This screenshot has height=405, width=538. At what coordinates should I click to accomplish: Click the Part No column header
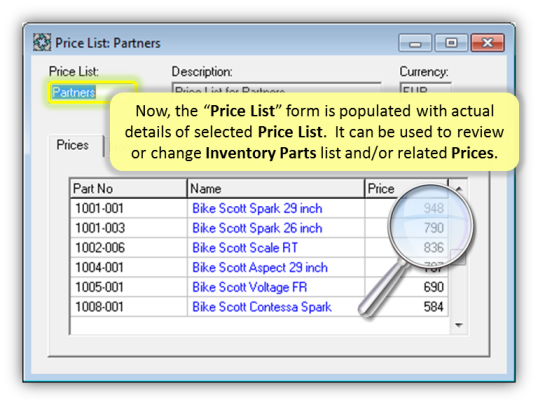click(x=128, y=188)
